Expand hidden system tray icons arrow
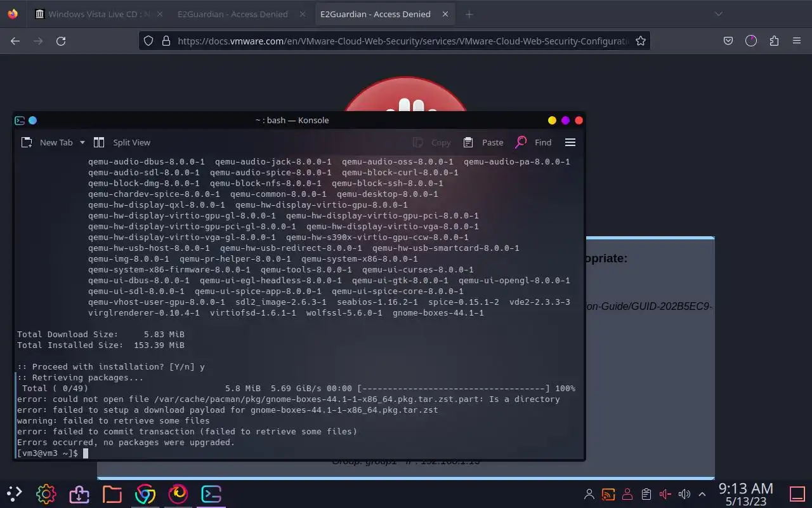This screenshot has height=508, width=812. 702,493
